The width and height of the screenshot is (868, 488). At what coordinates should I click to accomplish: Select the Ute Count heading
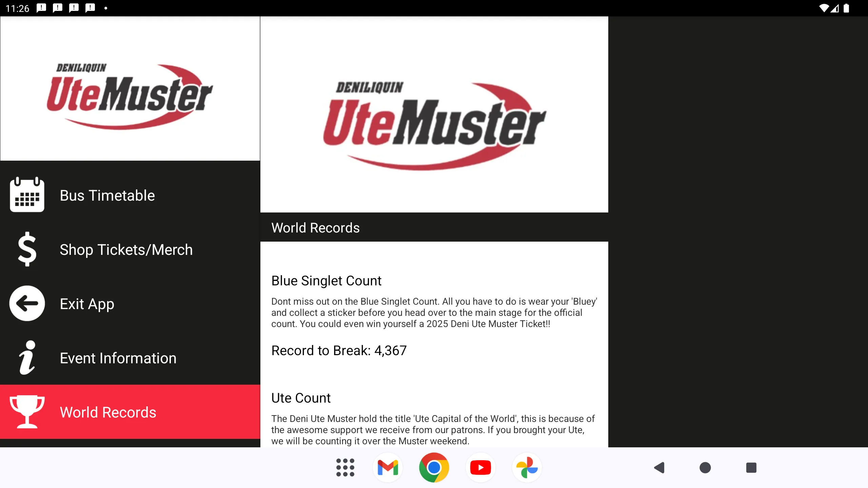click(301, 398)
